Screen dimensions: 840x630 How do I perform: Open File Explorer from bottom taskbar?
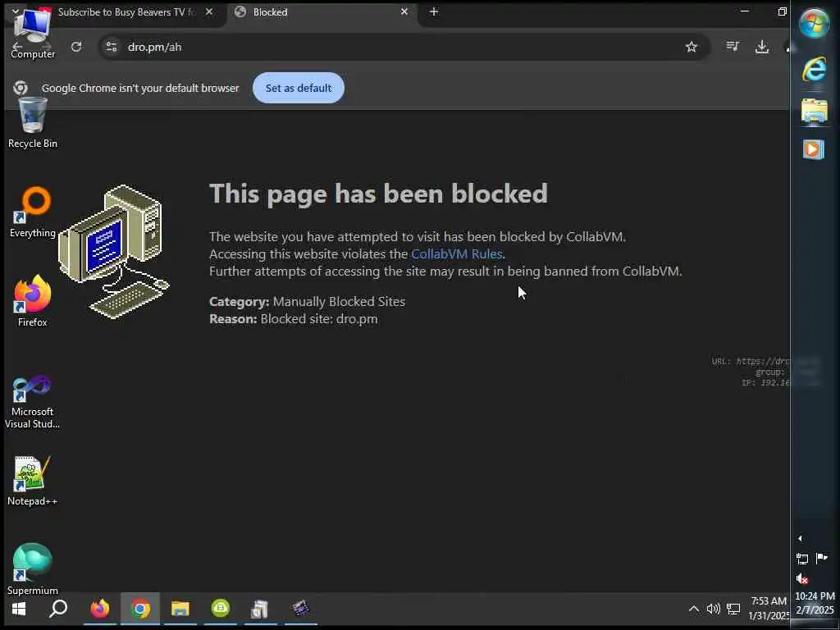tap(180, 609)
